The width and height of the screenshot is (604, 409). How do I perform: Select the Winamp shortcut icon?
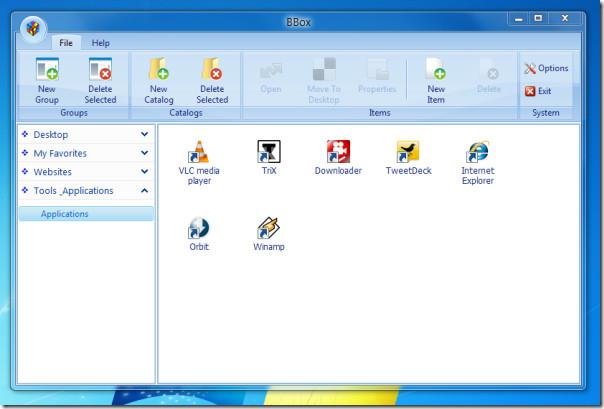coord(268,228)
